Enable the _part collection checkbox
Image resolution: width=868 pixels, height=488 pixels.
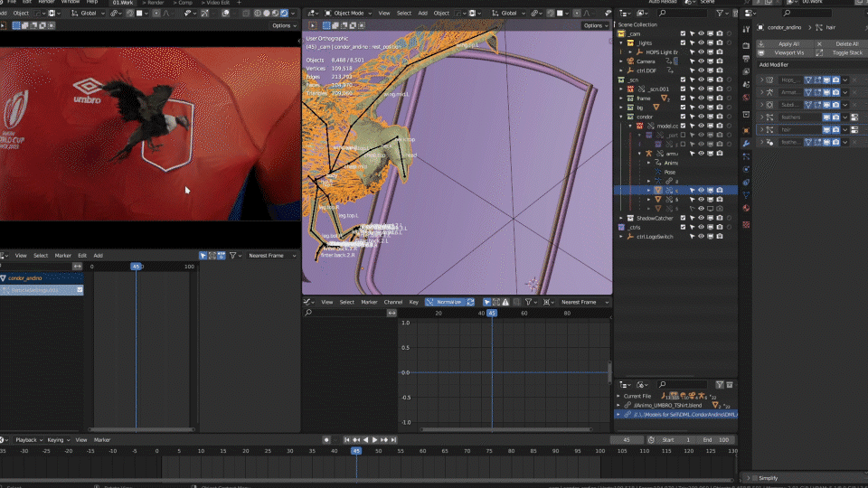[683, 135]
